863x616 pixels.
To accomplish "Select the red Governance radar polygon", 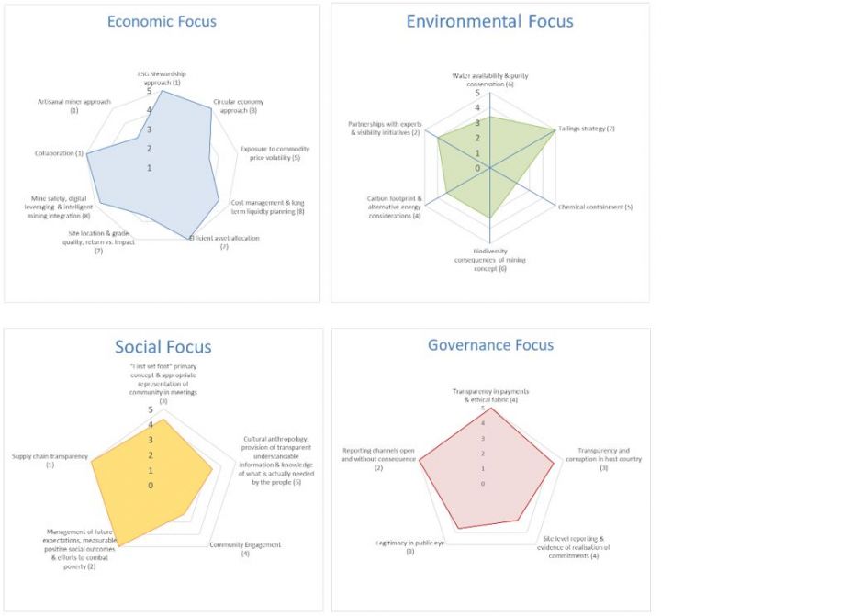I will coord(487,468).
